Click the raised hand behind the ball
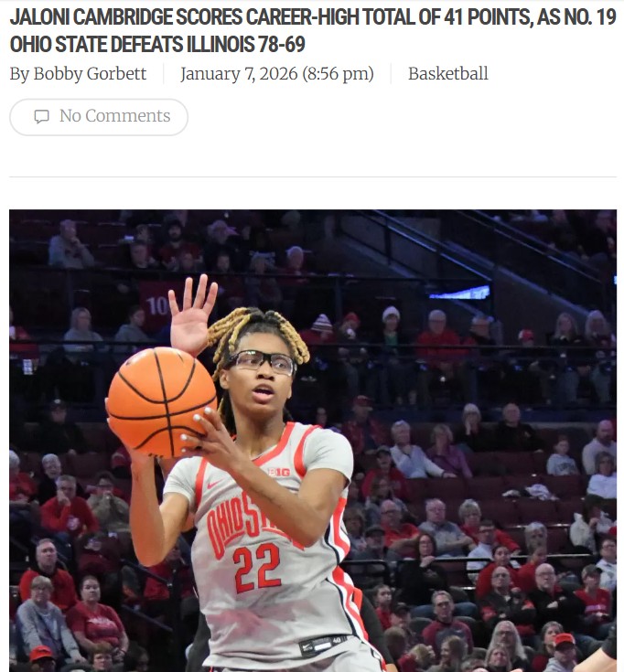This screenshot has width=624, height=672. [x=192, y=315]
